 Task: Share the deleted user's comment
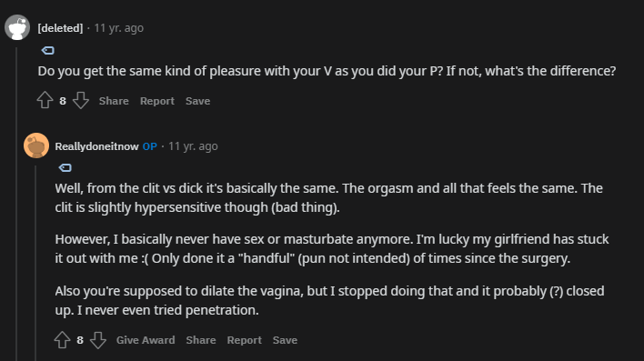point(114,101)
